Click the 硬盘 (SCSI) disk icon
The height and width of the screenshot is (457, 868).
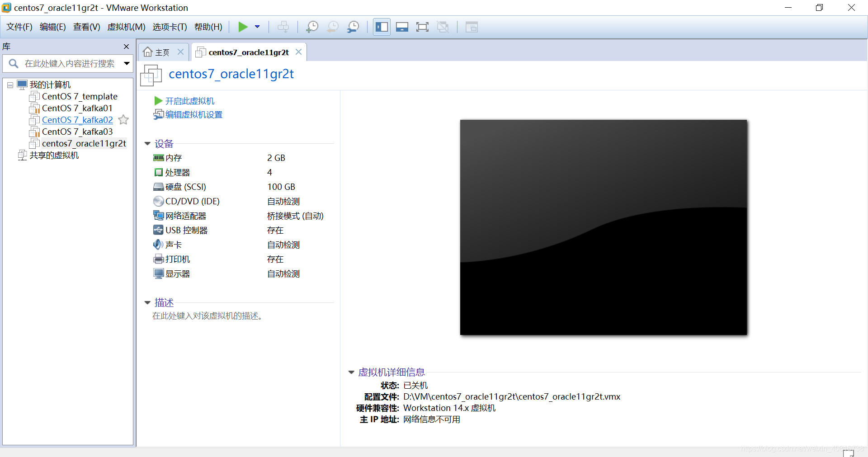[x=158, y=187]
